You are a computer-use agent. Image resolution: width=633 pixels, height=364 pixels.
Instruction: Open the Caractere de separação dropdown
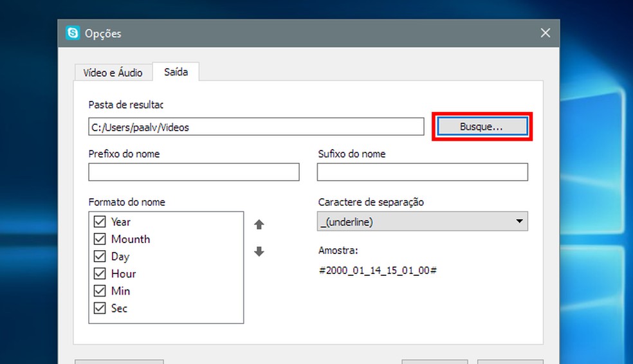(422, 221)
